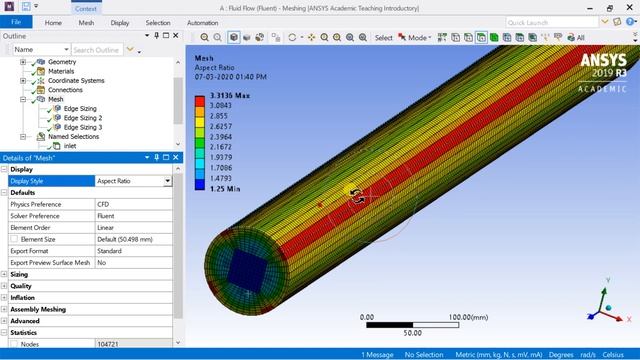Choose the Element Face selection filter icon
This screenshot has width=640, height=360.
pos(520,38)
